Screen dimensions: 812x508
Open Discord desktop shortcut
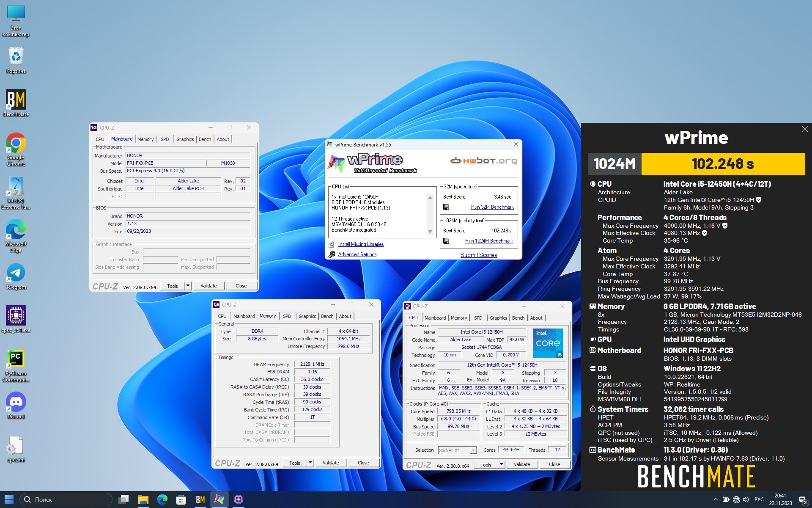(x=16, y=406)
